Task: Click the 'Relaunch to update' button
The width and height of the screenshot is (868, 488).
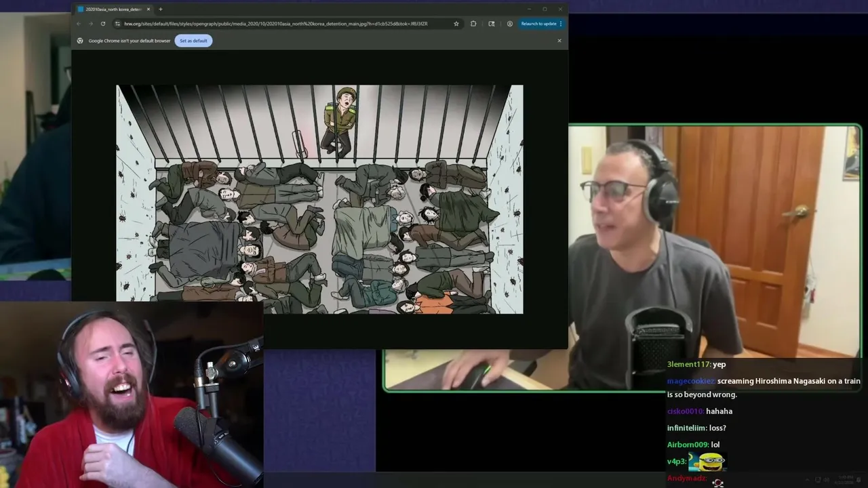Action: [542, 24]
